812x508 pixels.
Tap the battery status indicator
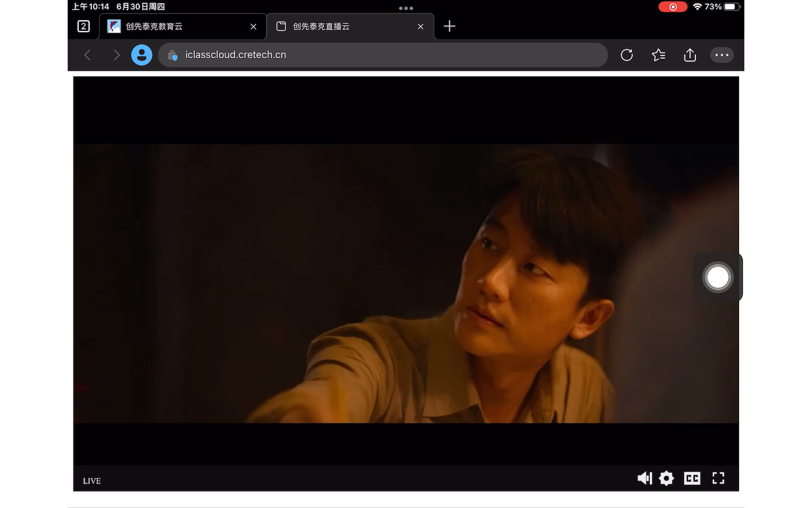(732, 7)
